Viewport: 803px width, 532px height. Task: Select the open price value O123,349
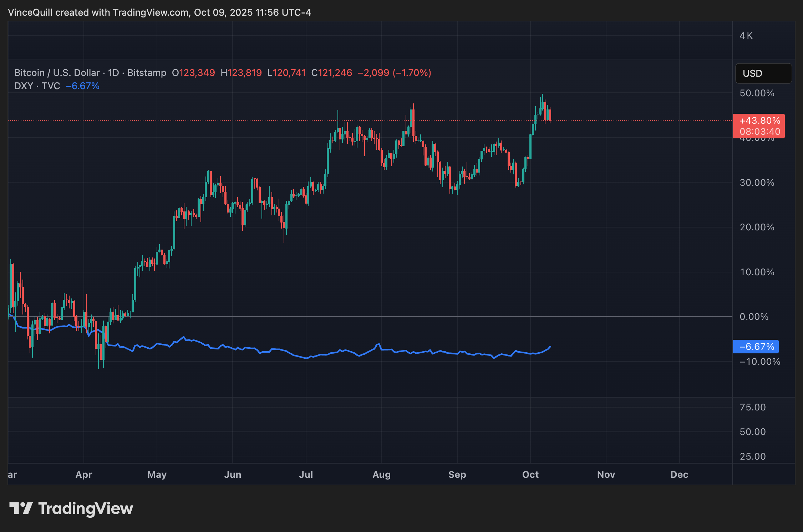click(x=193, y=72)
